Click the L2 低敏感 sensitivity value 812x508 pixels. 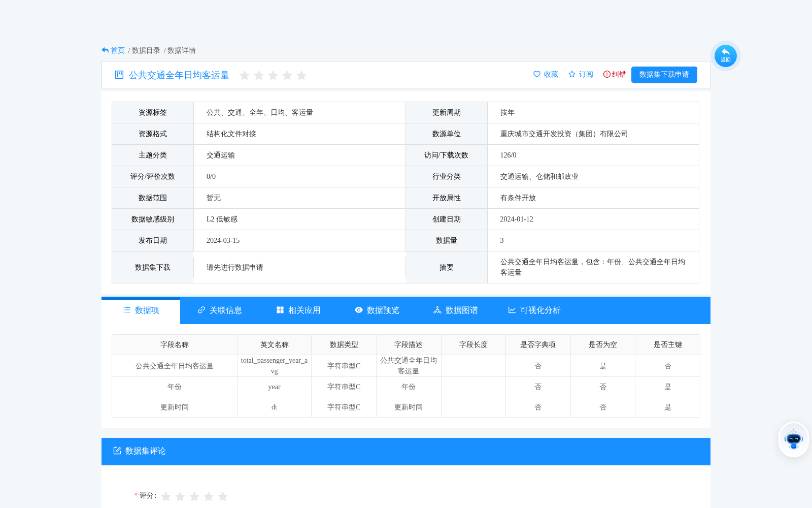tap(222, 219)
